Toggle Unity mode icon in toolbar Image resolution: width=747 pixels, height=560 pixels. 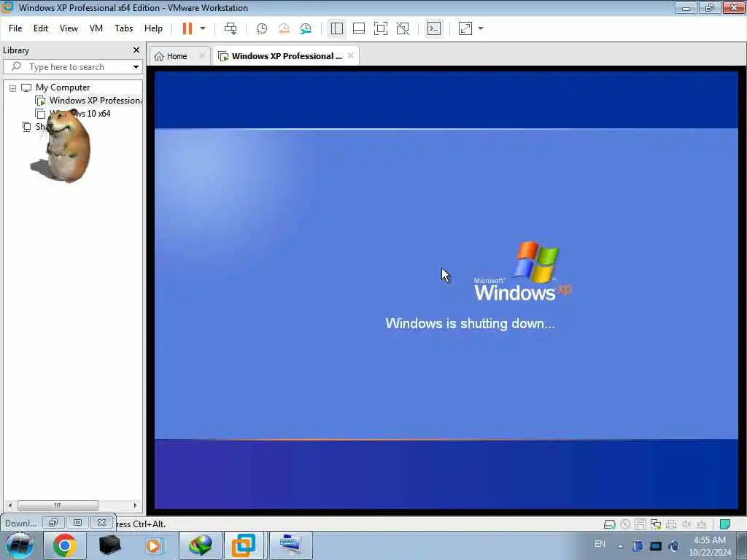pyautogui.click(x=403, y=28)
